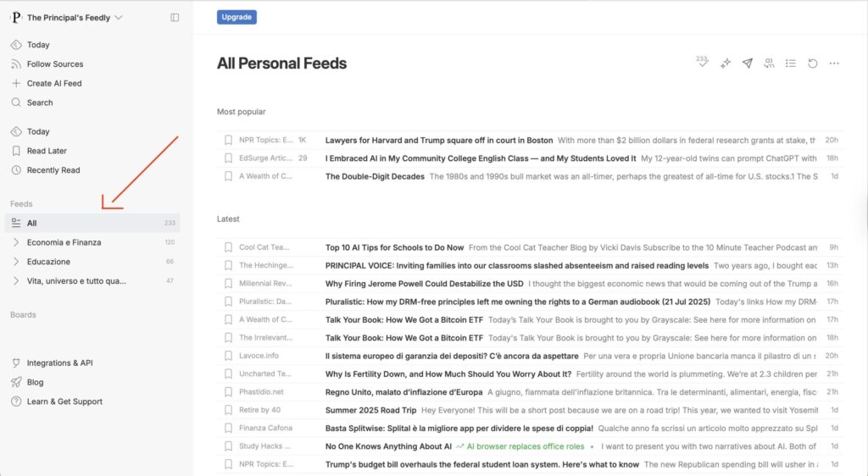Toggle Read Later bookmark on Harvard Trump article

(x=228, y=141)
